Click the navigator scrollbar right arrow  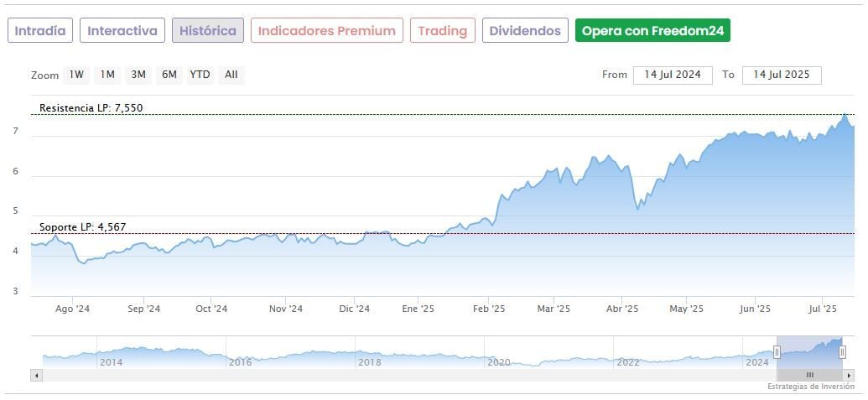[x=849, y=375]
